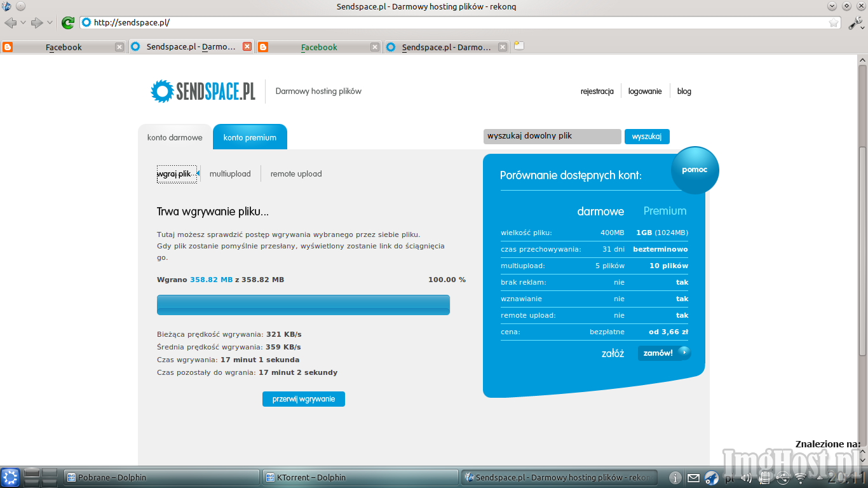Switch virtual desktop using the pager
Screen dimensions: 868x488
[x=41, y=477]
